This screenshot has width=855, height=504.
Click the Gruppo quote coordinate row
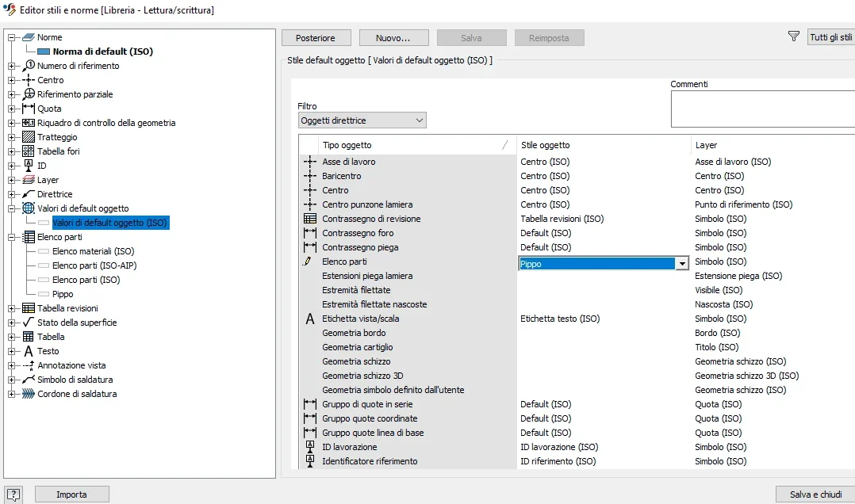coord(370,418)
